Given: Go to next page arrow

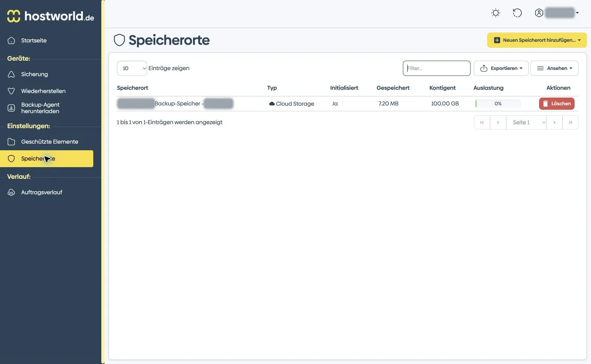Looking at the screenshot, I should (554, 123).
